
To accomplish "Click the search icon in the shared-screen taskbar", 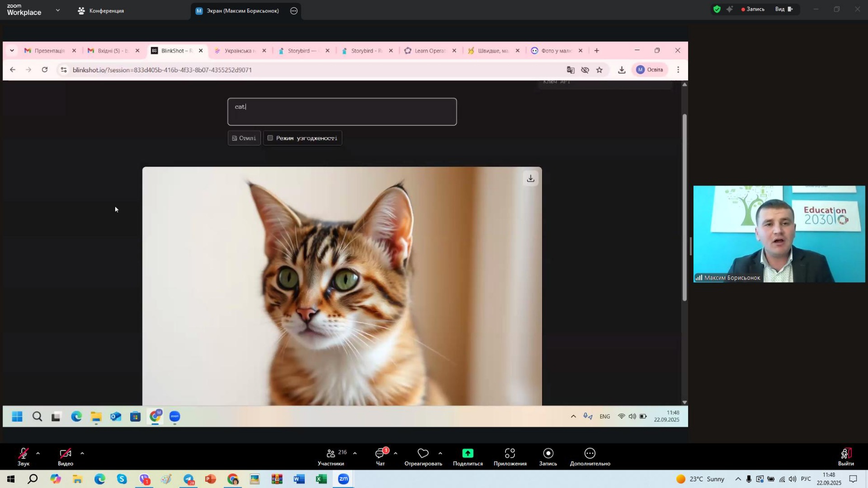I will point(37,417).
